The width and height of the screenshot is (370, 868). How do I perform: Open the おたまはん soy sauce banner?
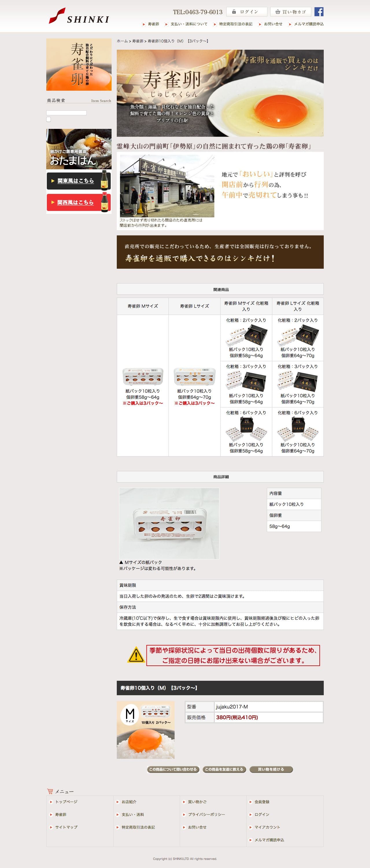click(x=79, y=149)
